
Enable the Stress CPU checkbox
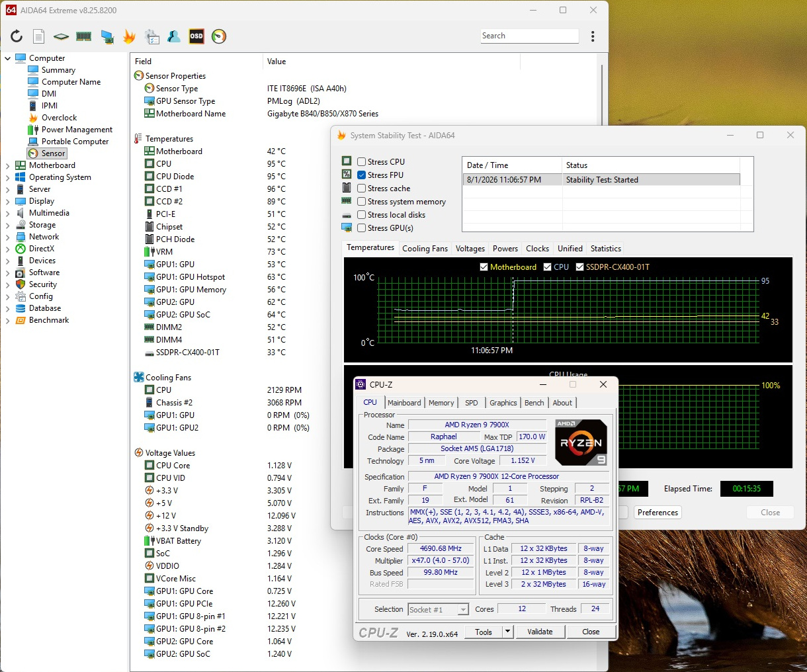(362, 162)
